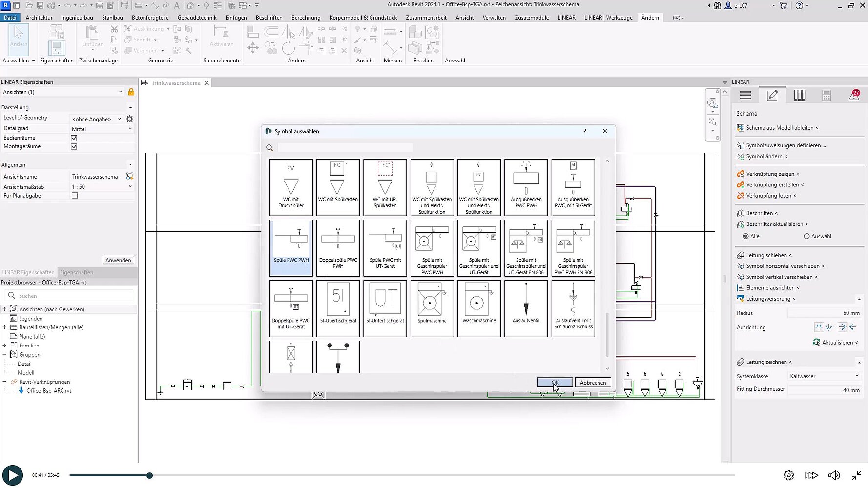Choose the Auslaufventil symbol
Image resolution: width=868 pixels, height=488 pixels.
(x=526, y=308)
